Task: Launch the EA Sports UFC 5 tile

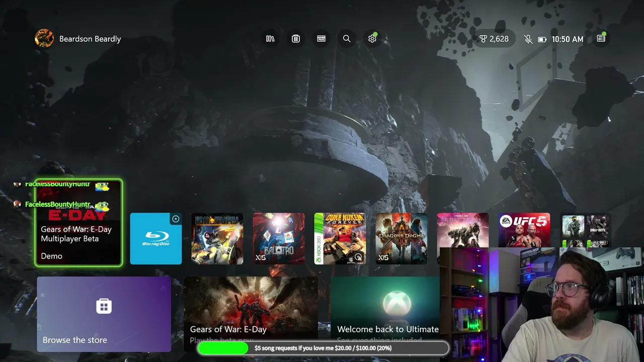Action: click(524, 230)
